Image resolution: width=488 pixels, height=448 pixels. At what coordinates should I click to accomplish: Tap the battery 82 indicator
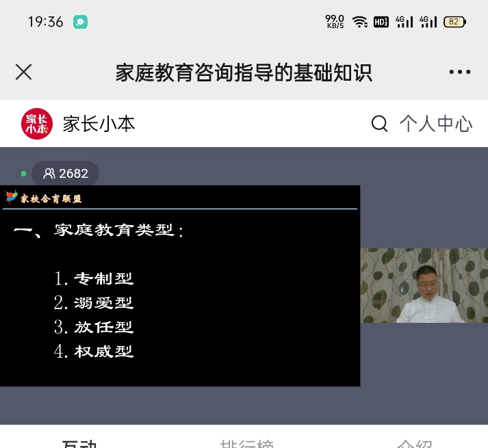[x=454, y=22]
